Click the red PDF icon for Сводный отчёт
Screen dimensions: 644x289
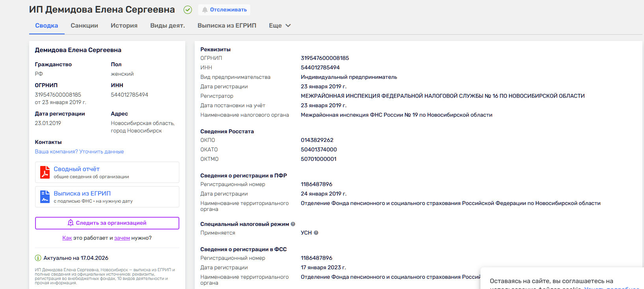point(45,172)
